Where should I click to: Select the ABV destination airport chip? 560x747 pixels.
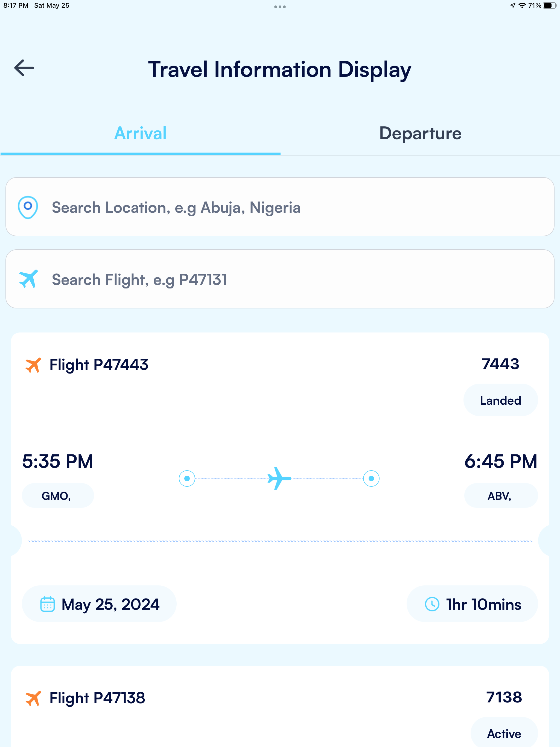pyautogui.click(x=501, y=495)
